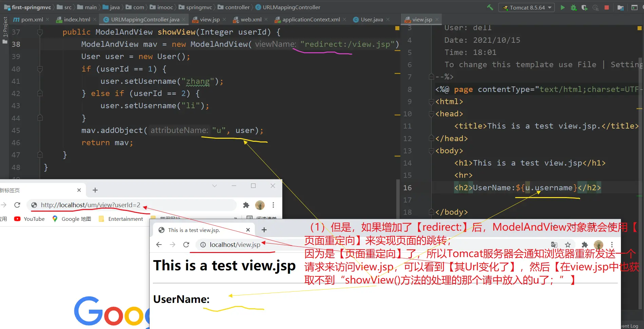Open Chrome tab search chevron
The height and width of the screenshot is (329, 644).
[214, 186]
